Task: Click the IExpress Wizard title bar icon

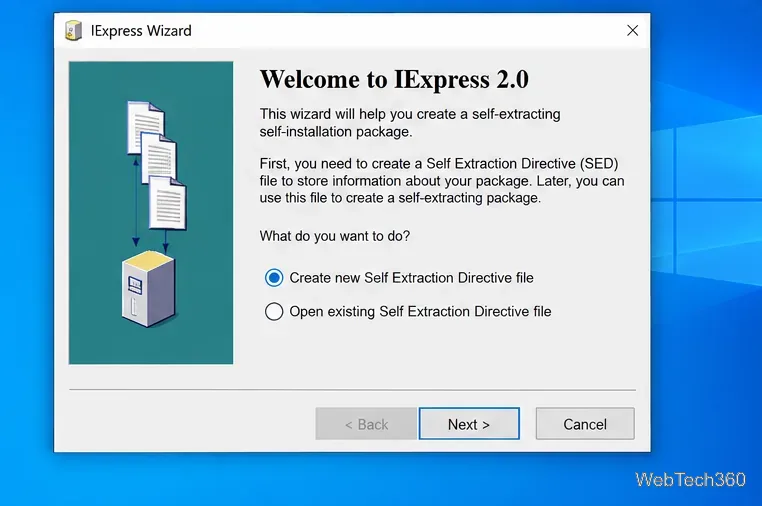Action: click(73, 31)
